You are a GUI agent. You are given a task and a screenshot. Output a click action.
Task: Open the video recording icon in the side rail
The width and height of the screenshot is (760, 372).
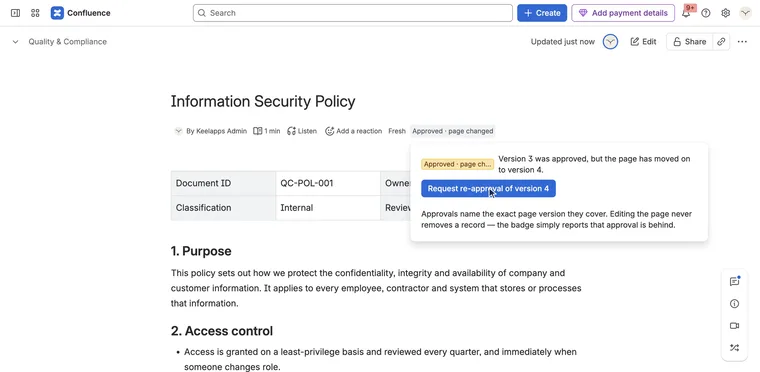point(734,326)
